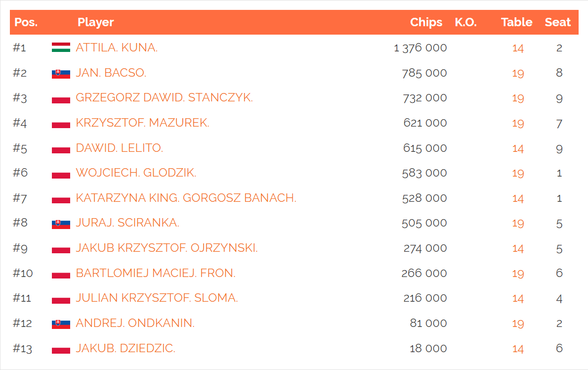
Task: Open player JAKUB KRZYSZTOF. OJRZYNSKI.
Action: 167,248
